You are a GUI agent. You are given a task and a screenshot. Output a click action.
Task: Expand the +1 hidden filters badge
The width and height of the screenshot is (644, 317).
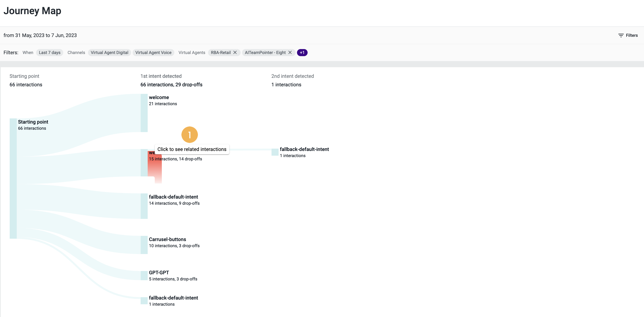(x=302, y=53)
